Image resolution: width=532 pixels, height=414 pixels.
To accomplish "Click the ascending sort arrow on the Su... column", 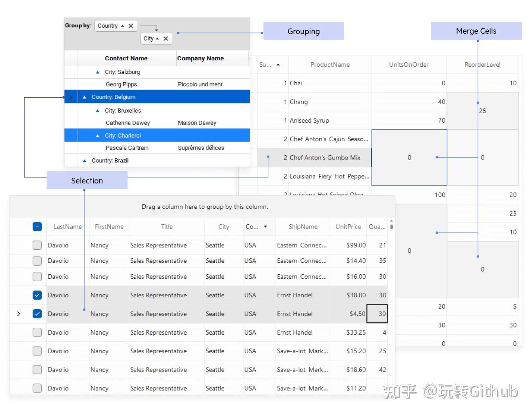I will click(x=278, y=64).
